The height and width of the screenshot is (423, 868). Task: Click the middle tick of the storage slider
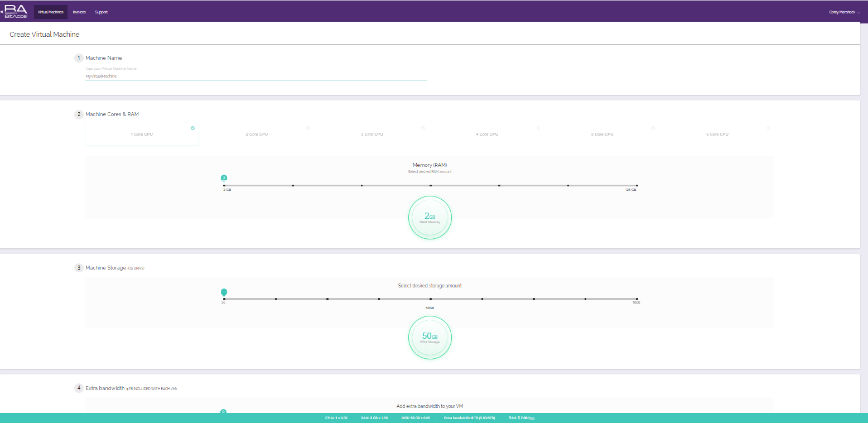(431, 299)
